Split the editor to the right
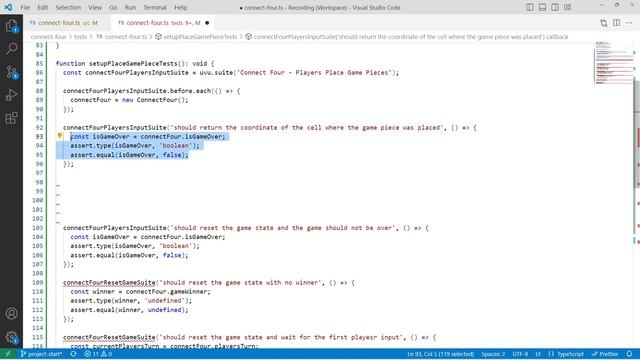This screenshot has width=640, height=360. tap(616, 23)
